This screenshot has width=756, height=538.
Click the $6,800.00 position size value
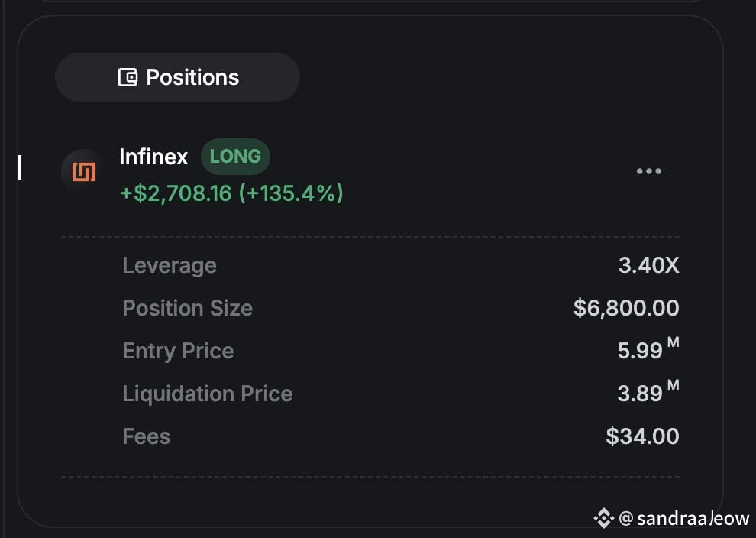pos(626,308)
